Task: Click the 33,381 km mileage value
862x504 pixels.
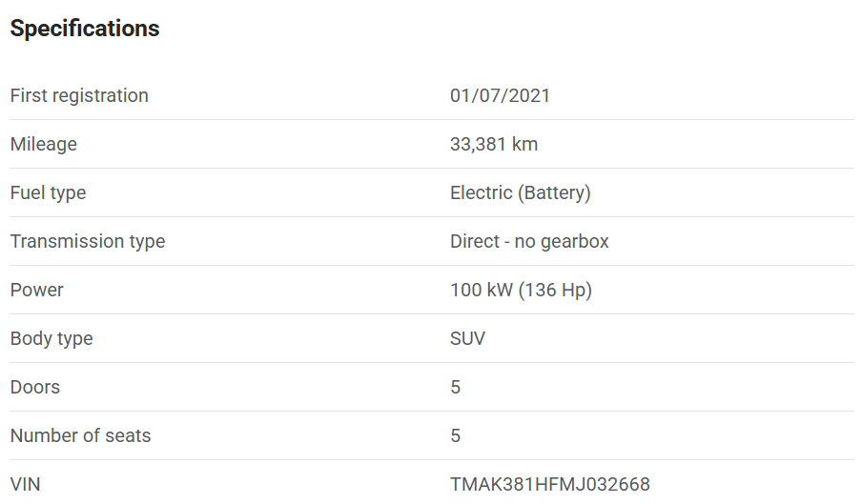Action: 494,144
